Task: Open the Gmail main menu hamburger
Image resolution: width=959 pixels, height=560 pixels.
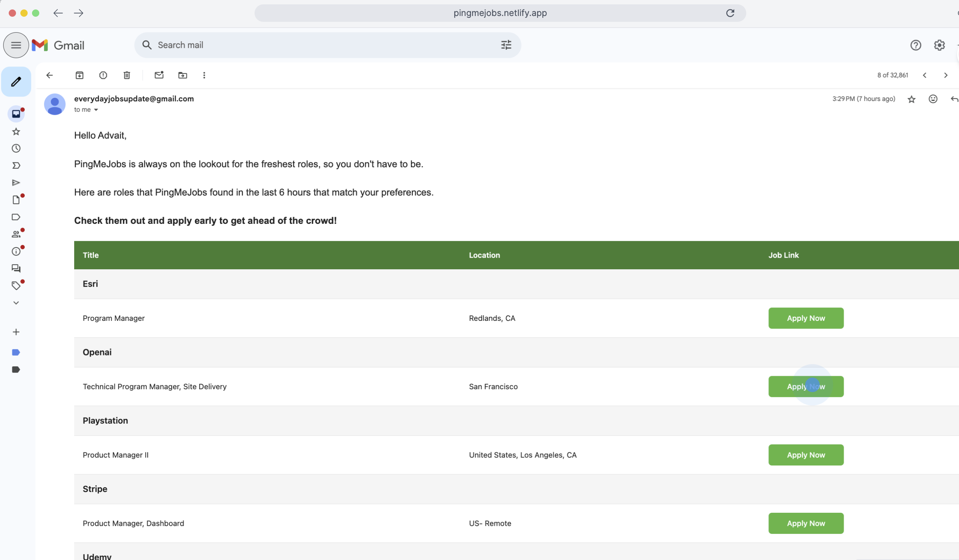Action: tap(16, 45)
